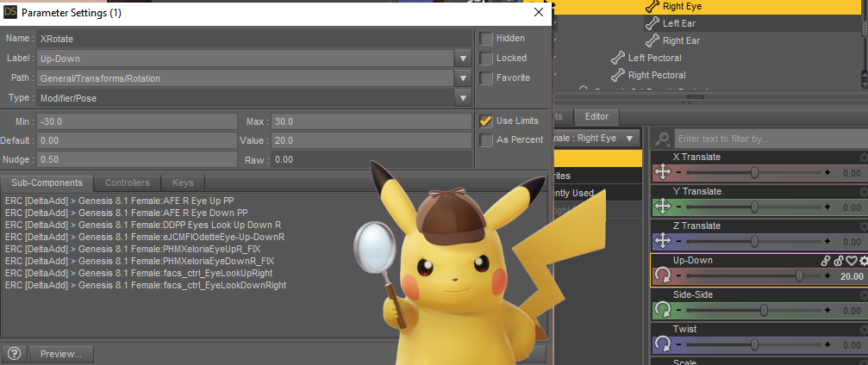
Task: Click the heart favorite icon on Up-Down
Action: click(x=852, y=261)
